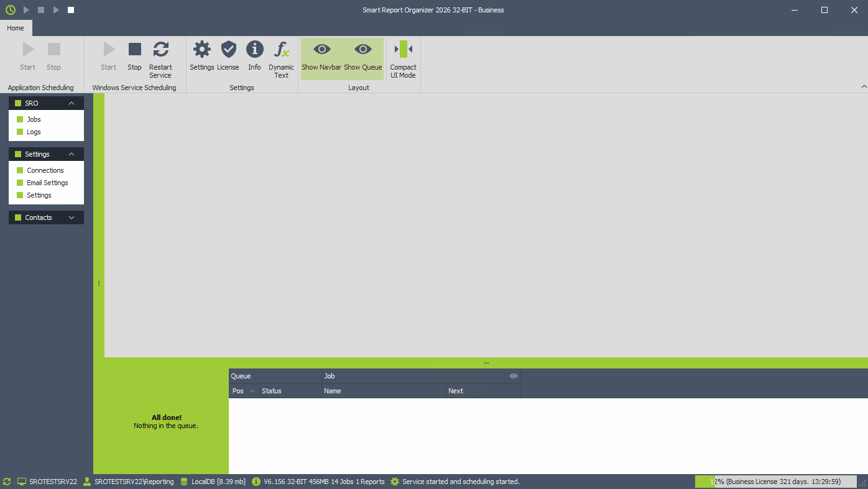Sort the queue by Next column
The image size is (868, 489).
point(483,391)
